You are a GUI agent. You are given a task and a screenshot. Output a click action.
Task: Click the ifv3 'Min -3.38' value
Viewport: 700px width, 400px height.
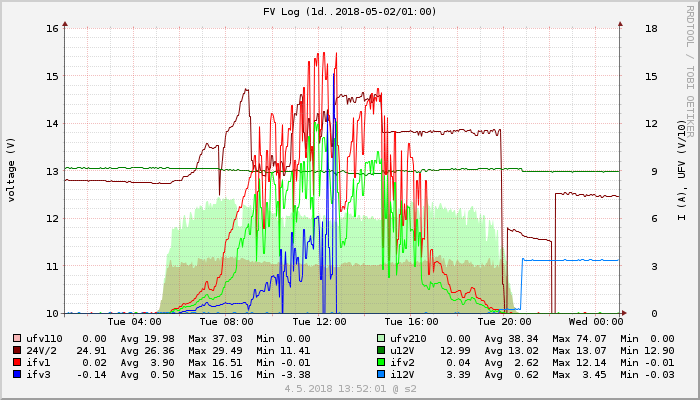(283, 375)
